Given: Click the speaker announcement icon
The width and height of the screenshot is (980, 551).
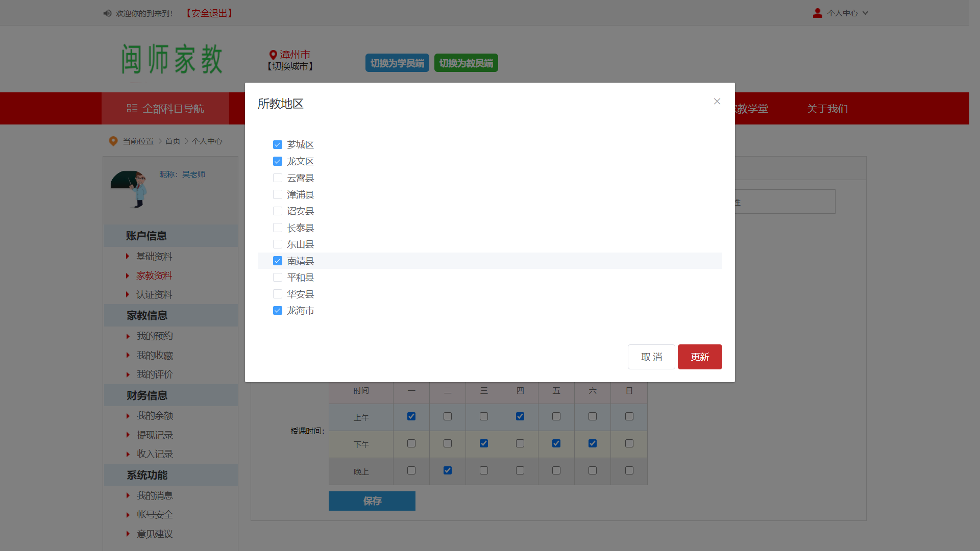Looking at the screenshot, I should [107, 13].
